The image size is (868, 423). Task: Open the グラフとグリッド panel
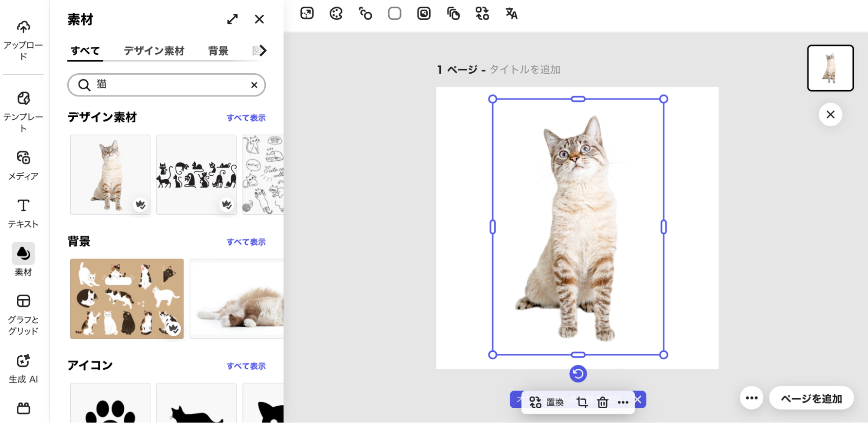pos(23,312)
